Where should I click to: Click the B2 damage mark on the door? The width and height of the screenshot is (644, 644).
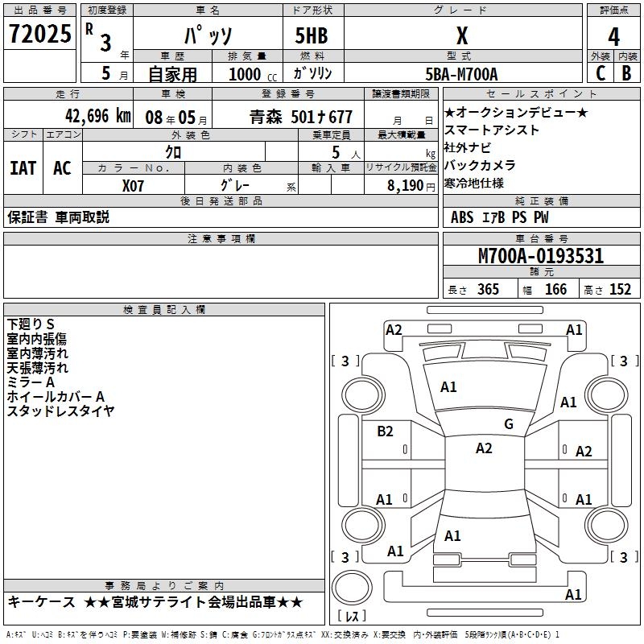385,431
